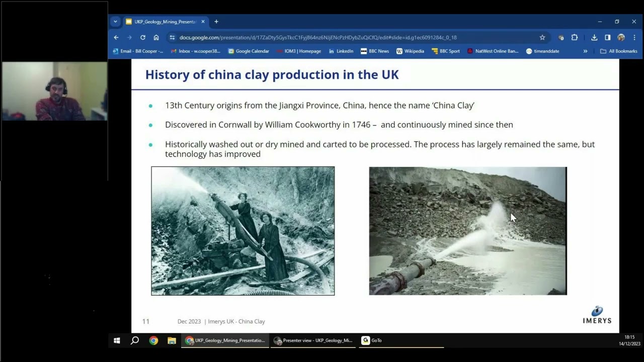Select the colour water monitor photo
Image resolution: width=644 pixels, height=362 pixels.
pos(468,231)
